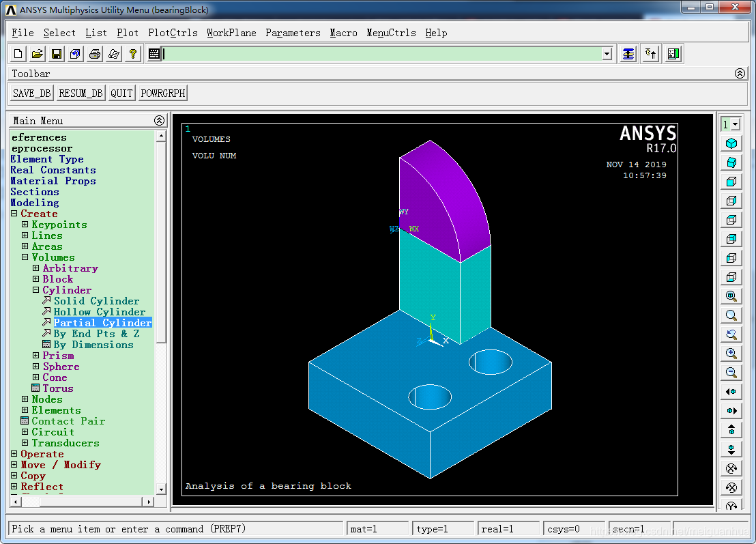
Task: Open the PlotCtrls menu
Action: pos(173,33)
